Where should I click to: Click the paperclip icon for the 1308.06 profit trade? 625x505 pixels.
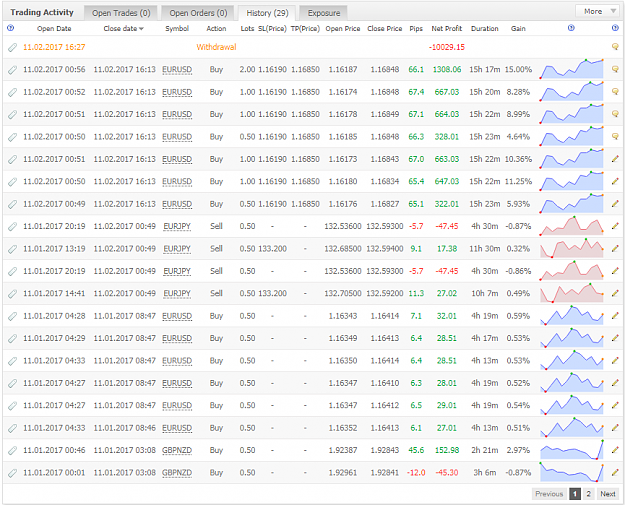pyautogui.click(x=12, y=70)
